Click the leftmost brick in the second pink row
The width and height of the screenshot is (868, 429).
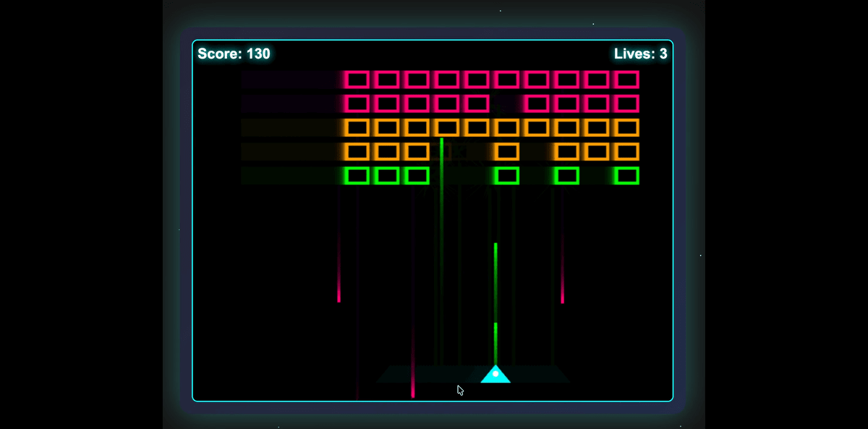357,103
